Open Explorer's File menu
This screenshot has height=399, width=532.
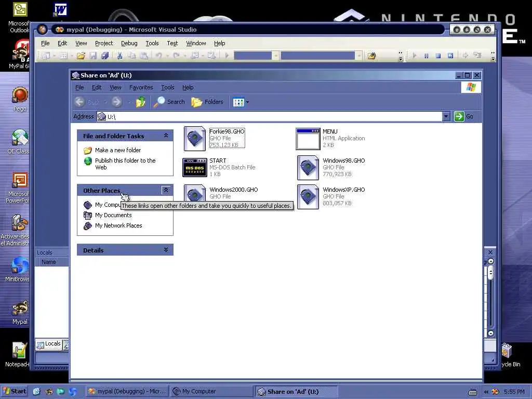[x=79, y=87]
